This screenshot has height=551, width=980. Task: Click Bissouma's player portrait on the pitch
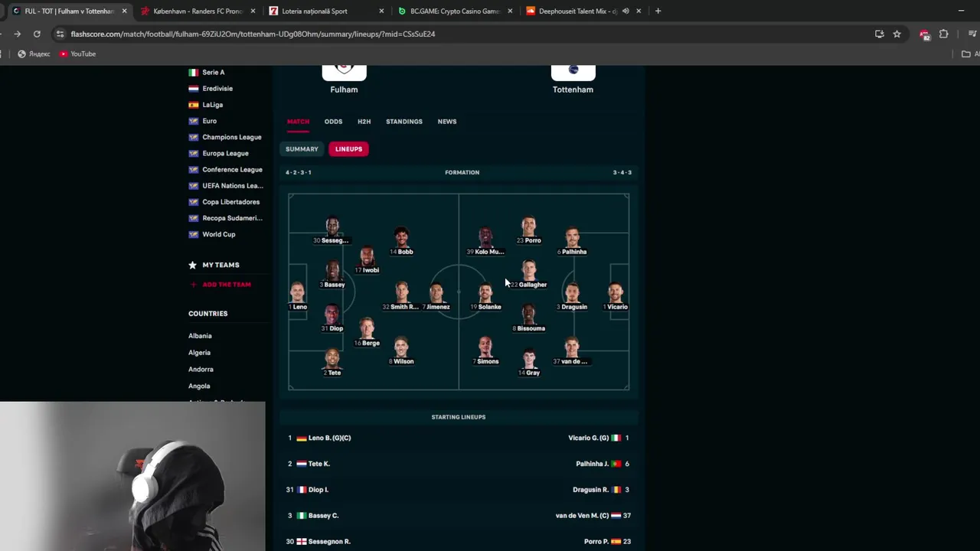tap(529, 315)
